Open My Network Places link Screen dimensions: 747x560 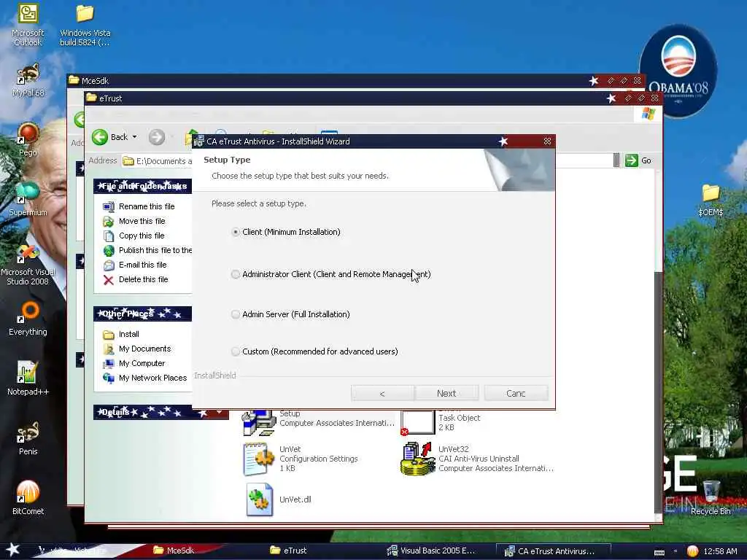click(153, 378)
